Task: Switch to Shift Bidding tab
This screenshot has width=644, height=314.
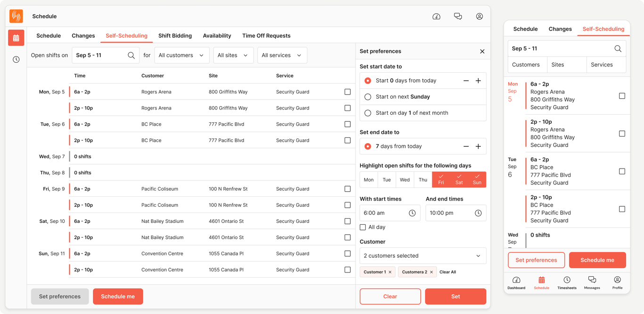Action: (x=175, y=36)
